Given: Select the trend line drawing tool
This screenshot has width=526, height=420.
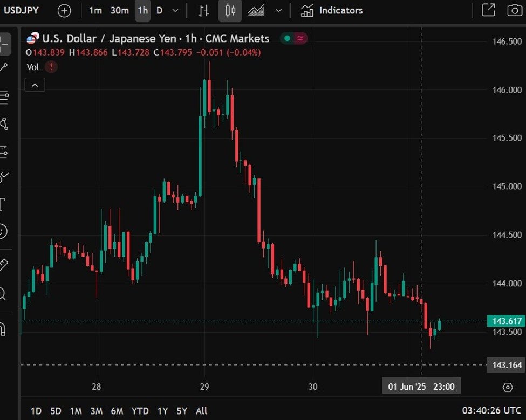Looking at the screenshot, I should 4,68.
